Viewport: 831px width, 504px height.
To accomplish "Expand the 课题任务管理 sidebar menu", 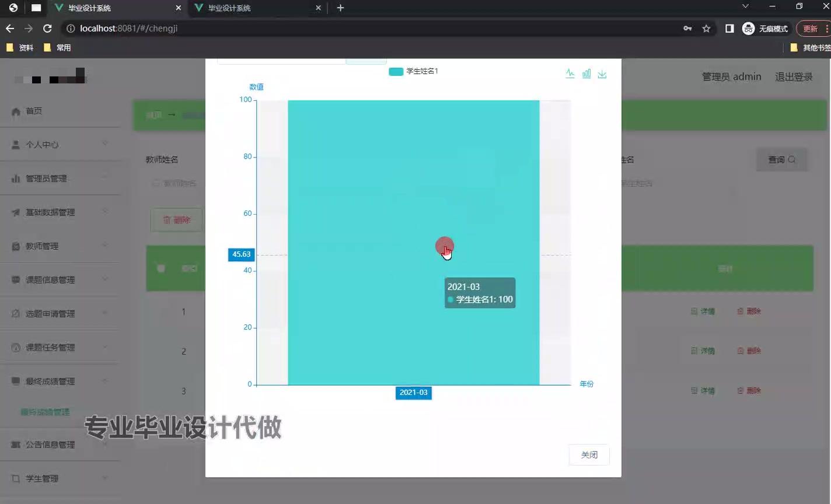I will pyautogui.click(x=61, y=348).
